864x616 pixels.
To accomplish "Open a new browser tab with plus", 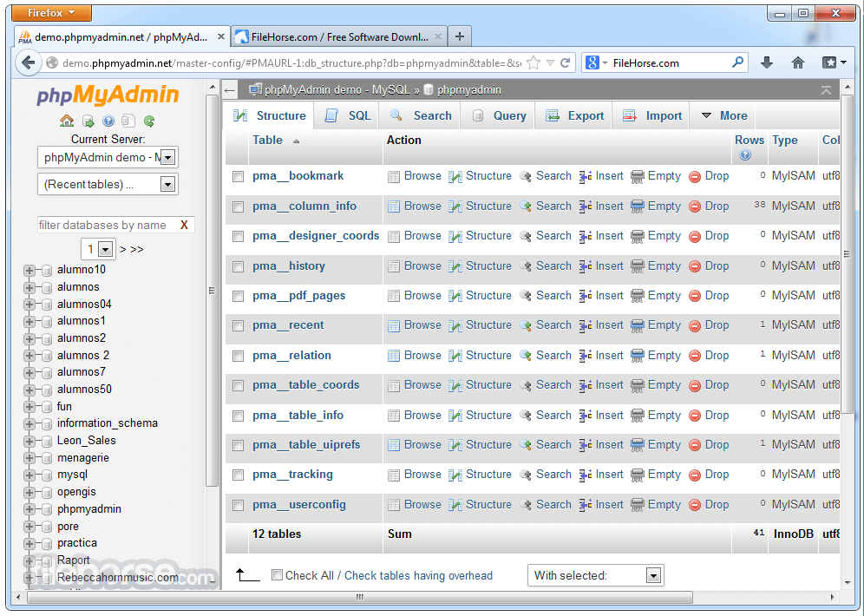I will 460,37.
